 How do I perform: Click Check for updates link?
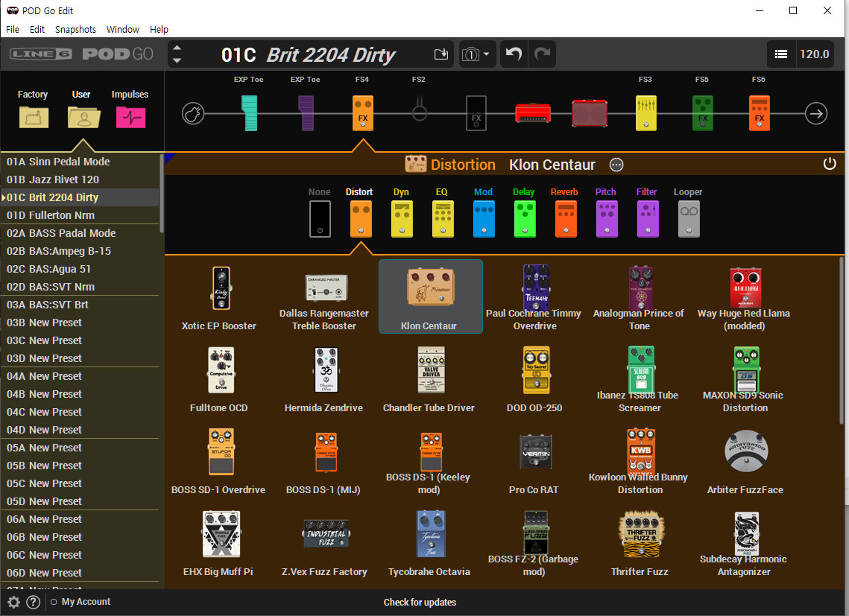[x=420, y=602]
